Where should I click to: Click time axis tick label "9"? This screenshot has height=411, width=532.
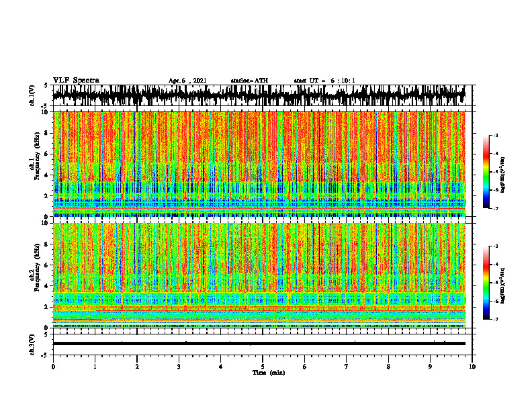tap(430, 367)
